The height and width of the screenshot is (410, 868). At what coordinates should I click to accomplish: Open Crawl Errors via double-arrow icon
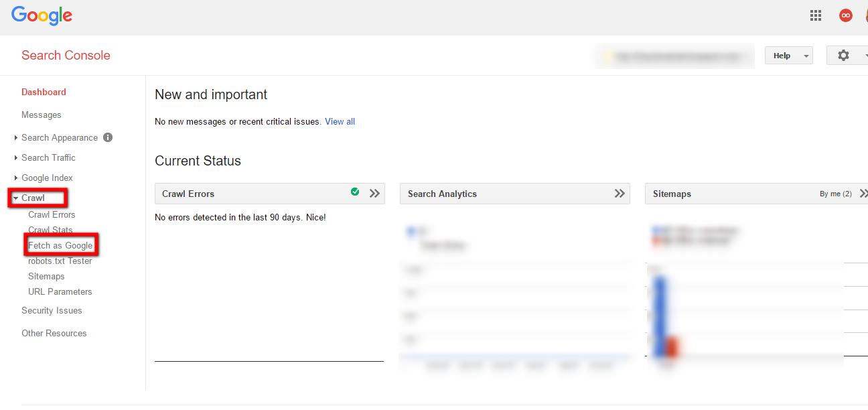click(374, 194)
